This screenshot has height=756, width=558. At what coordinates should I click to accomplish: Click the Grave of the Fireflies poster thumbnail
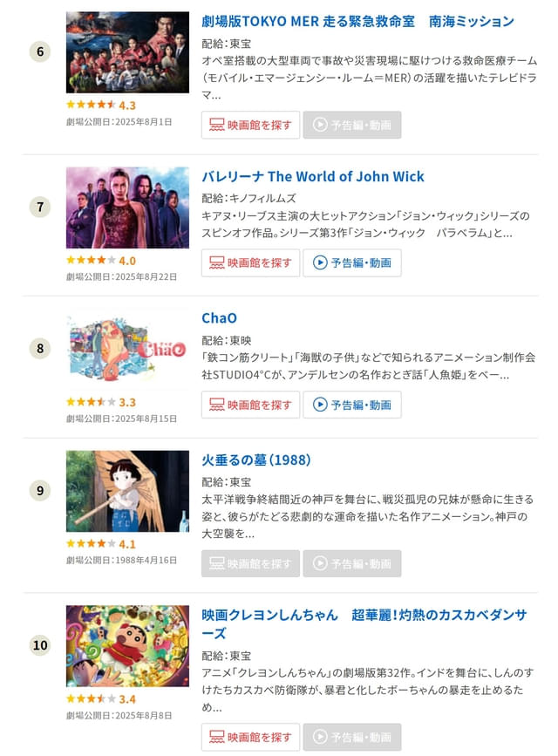pyautogui.click(x=127, y=491)
